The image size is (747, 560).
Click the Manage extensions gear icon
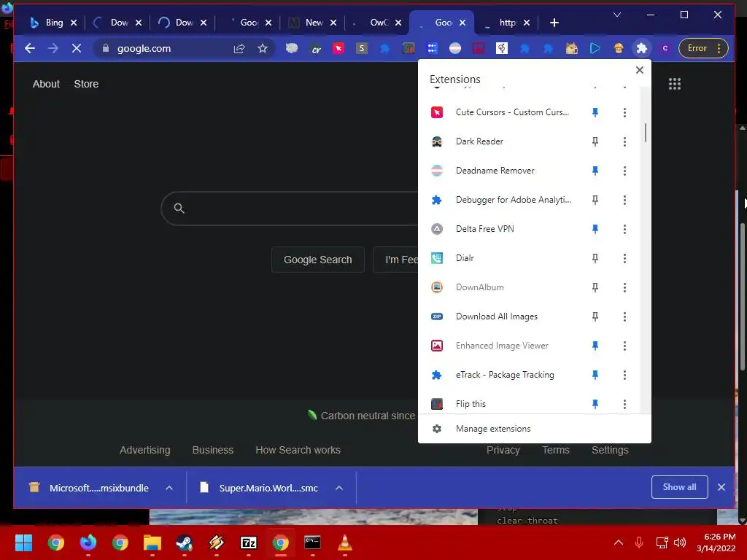click(x=436, y=429)
